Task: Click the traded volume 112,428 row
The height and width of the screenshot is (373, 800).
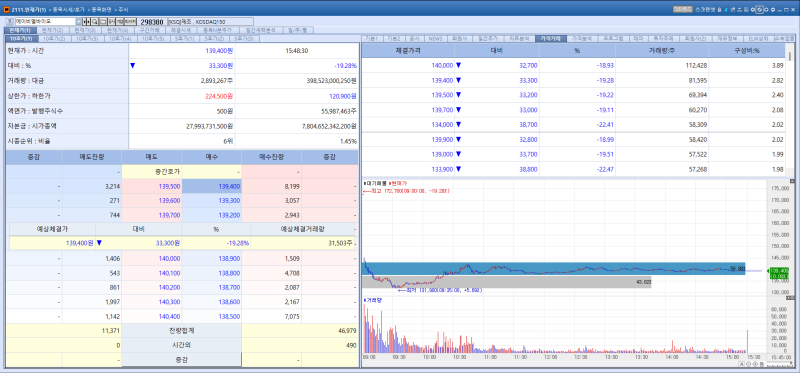Action: click(x=574, y=65)
